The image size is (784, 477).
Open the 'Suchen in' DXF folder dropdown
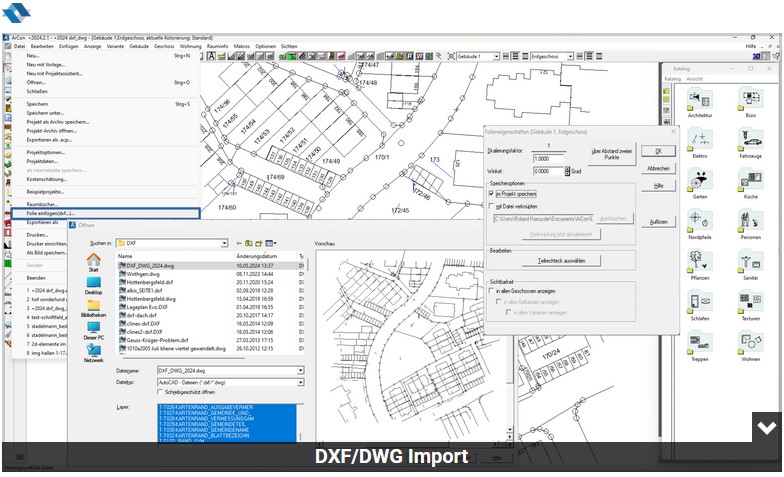224,243
